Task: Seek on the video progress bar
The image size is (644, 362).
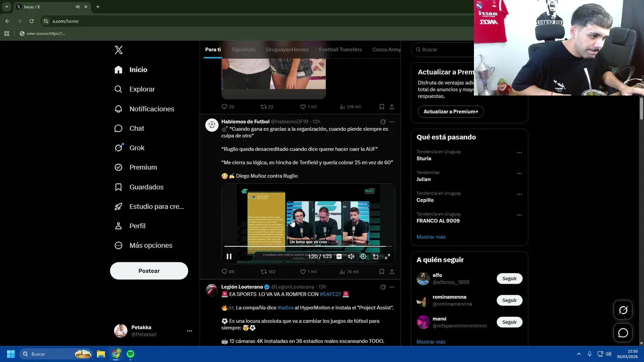Action: click(x=308, y=246)
